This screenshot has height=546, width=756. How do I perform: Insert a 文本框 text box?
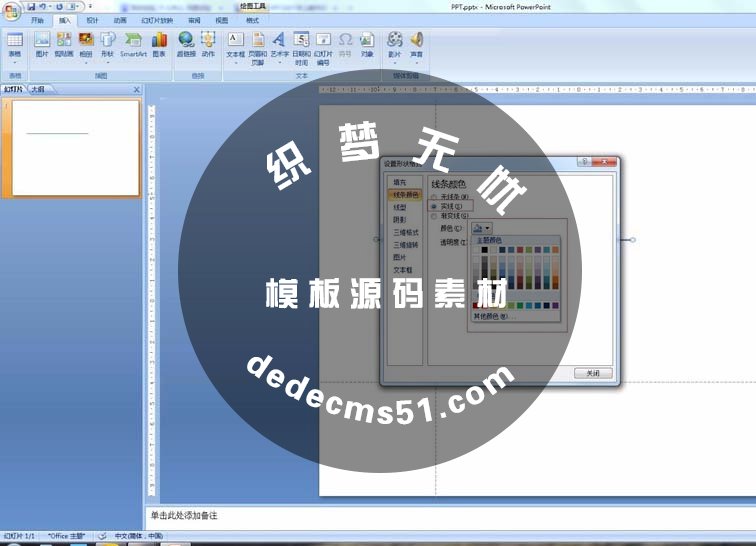pos(235,43)
